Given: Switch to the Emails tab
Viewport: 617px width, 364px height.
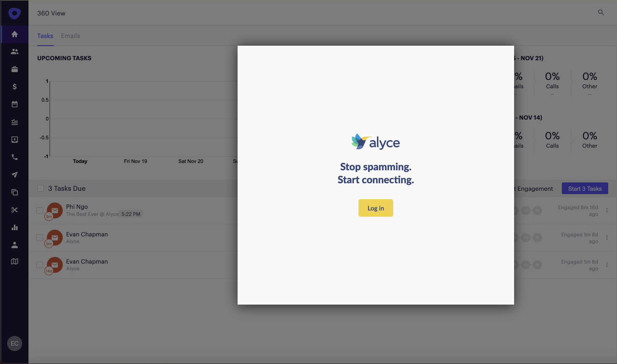Looking at the screenshot, I should (70, 36).
